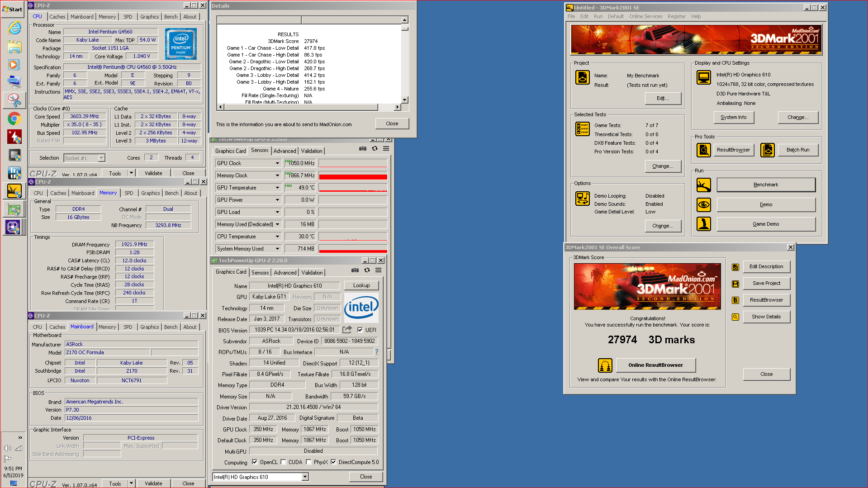Image resolution: width=868 pixels, height=488 pixels.
Task: Open the CPU-Z Socket #1 selection dropdown
Action: point(102,158)
